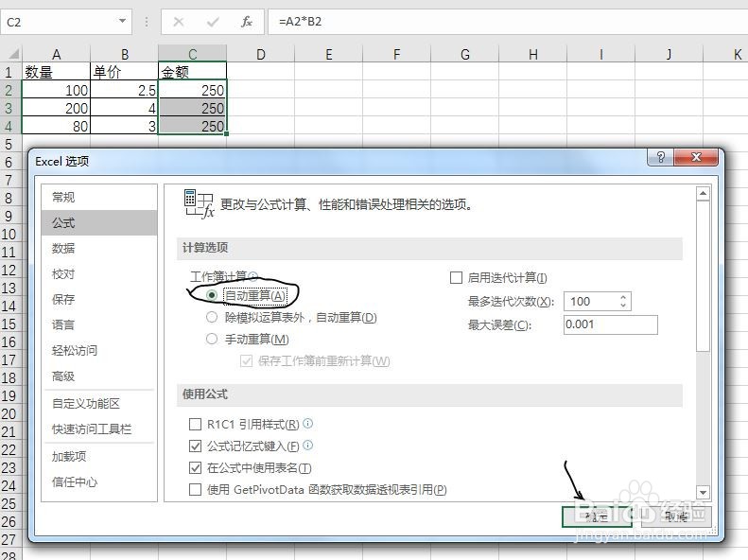Click cell A1 containing 数量

(56, 72)
